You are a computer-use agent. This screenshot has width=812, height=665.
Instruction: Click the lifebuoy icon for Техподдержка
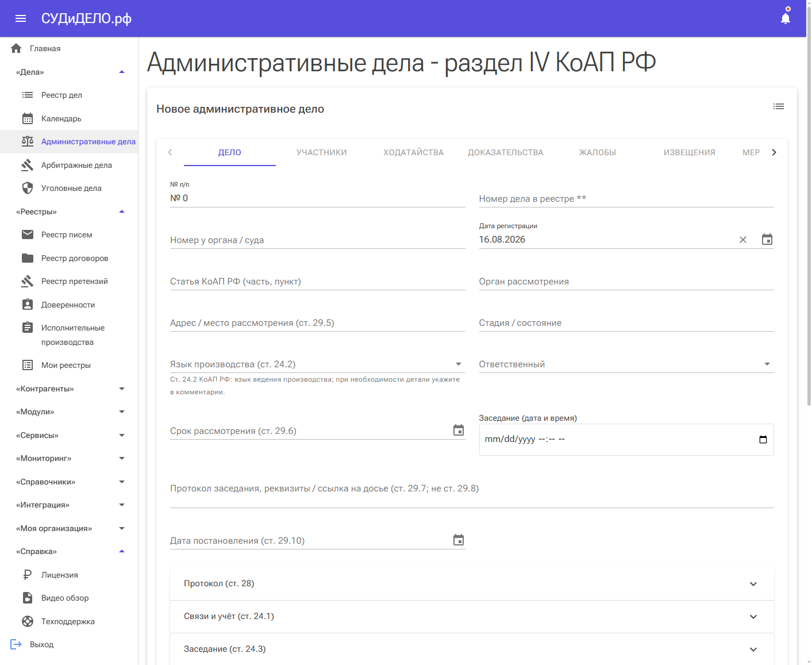(x=28, y=621)
